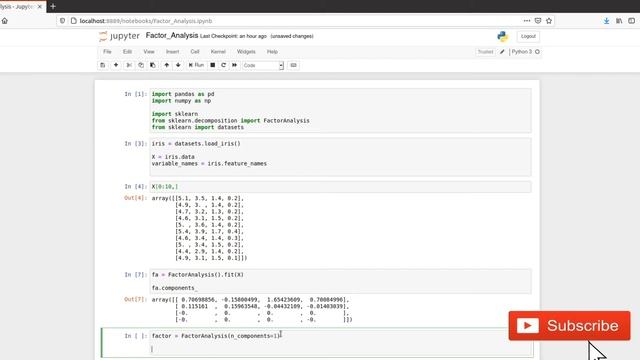Open the Kernel menu
Image resolution: width=640 pixels, height=360 pixels.
click(x=218, y=52)
